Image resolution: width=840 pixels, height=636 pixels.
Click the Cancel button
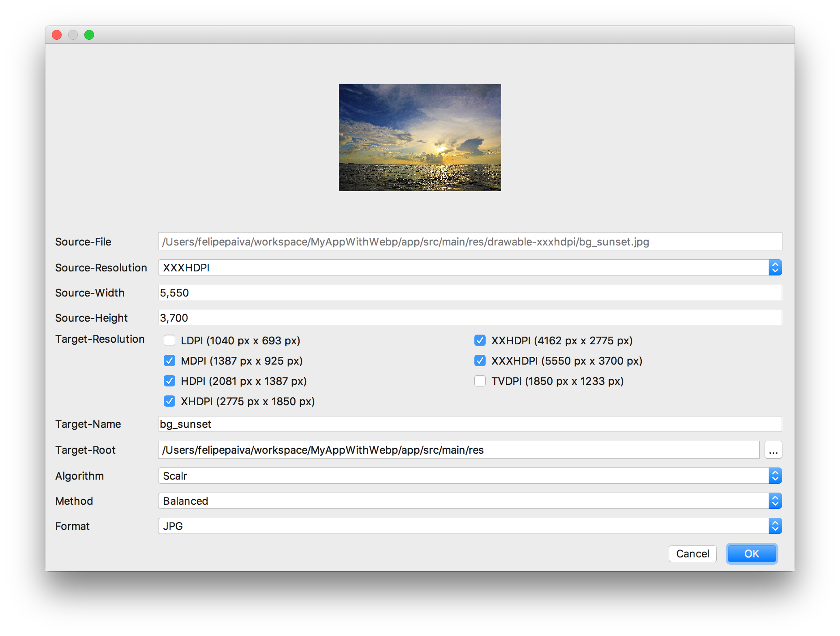[692, 554]
